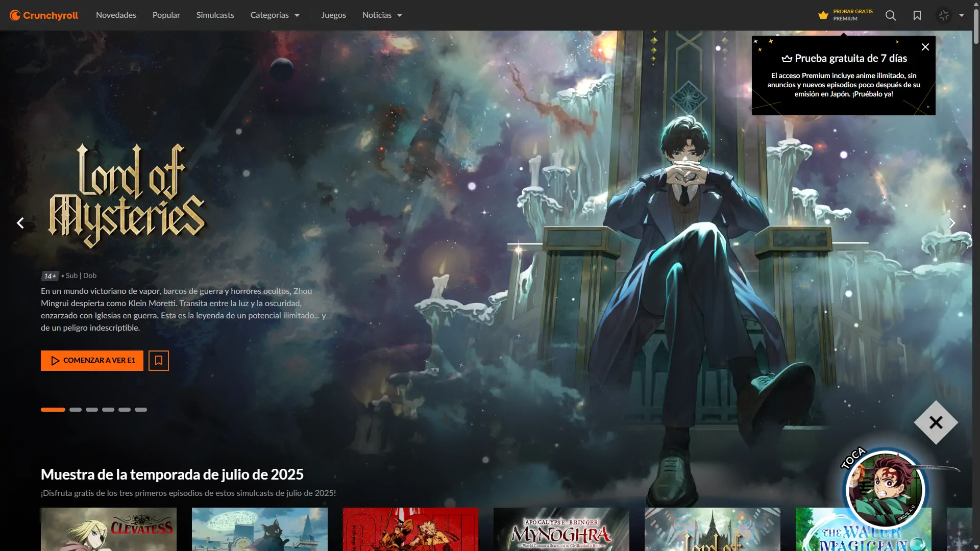Dismiss the floating Toca promo with X
Viewport: 980px width, 551px height.
tap(936, 422)
